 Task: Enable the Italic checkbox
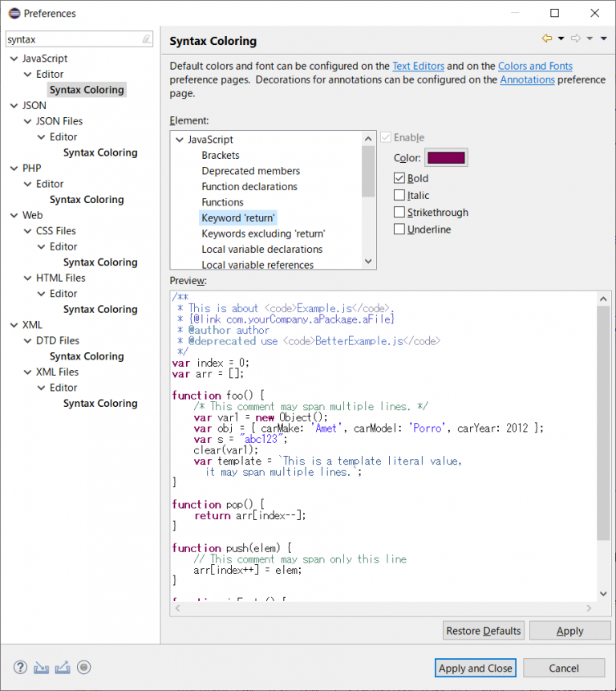coord(399,195)
